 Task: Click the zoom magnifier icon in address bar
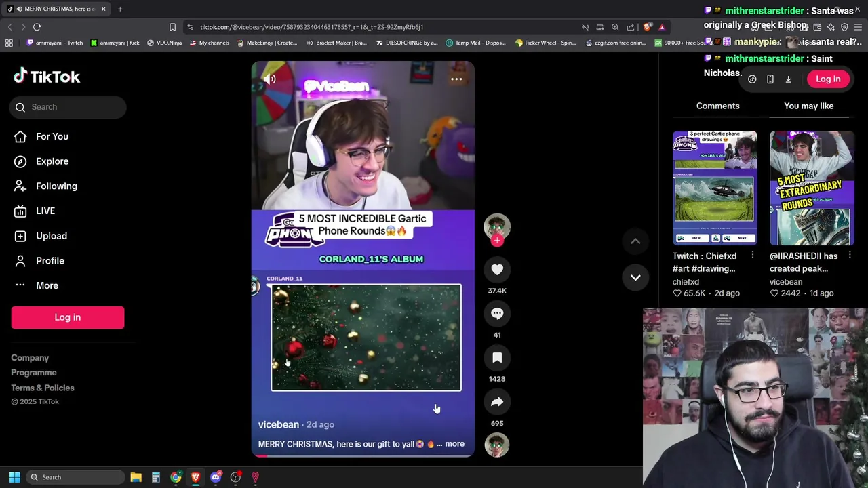click(615, 27)
